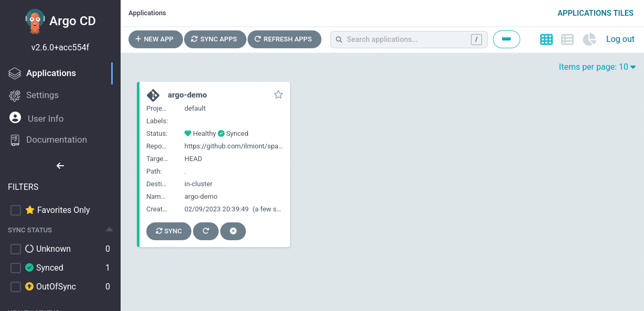Collapse the Sync Status filter section
The width and height of the screenshot is (644, 311).
pyautogui.click(x=109, y=230)
